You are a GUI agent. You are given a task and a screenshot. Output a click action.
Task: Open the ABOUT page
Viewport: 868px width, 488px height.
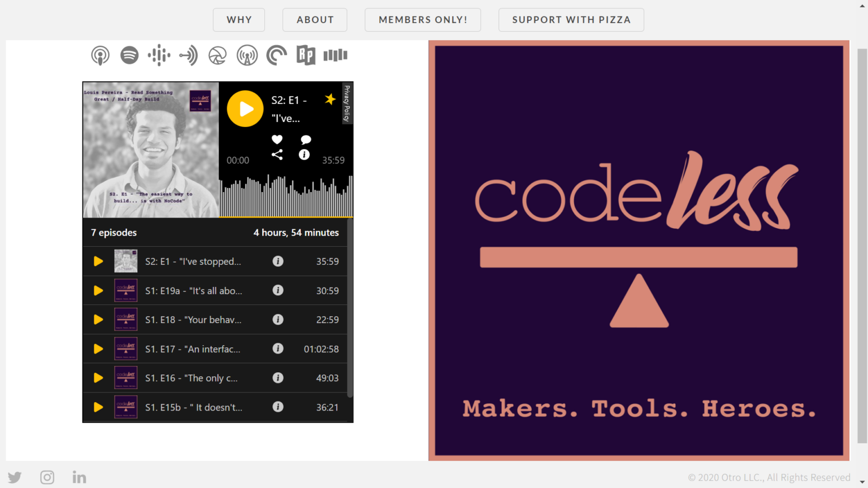point(315,20)
